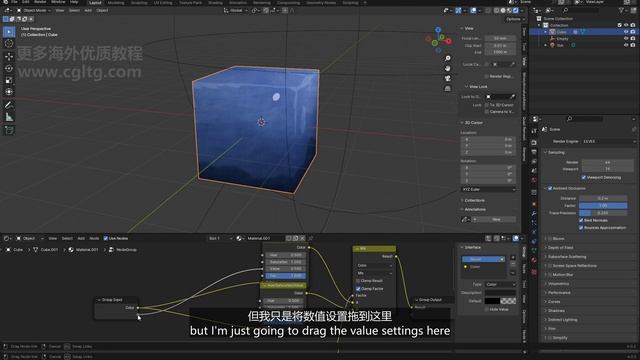
Task: Enable Lock To 3D Cursor checkbox
Action: (487, 105)
